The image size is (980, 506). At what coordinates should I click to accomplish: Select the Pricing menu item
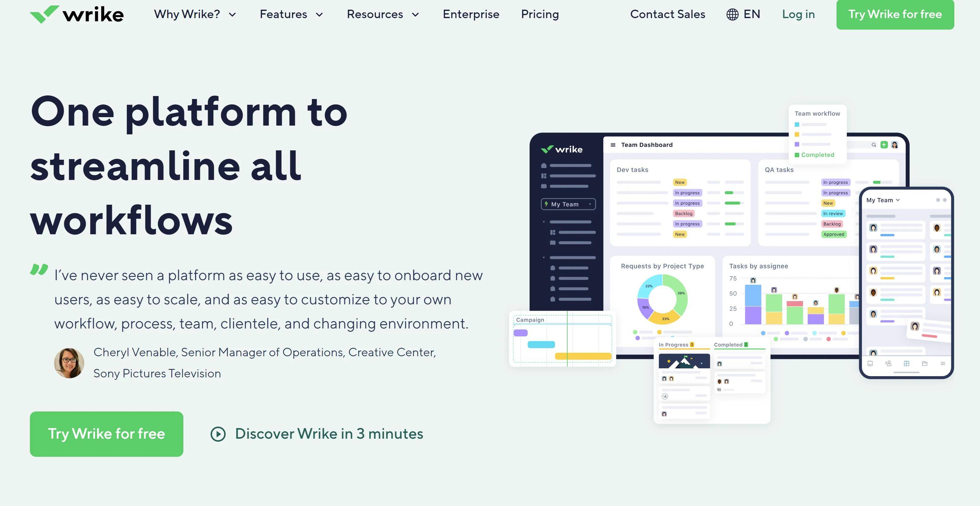(x=540, y=14)
